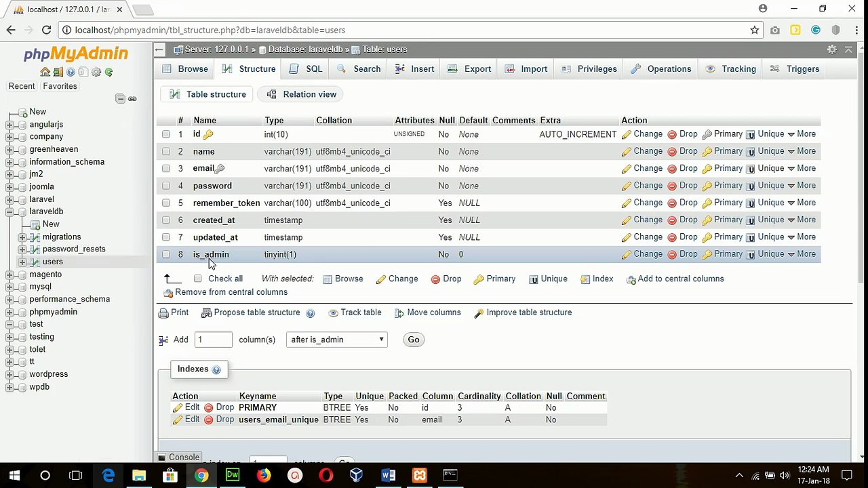Image resolution: width=868 pixels, height=488 pixels.
Task: Tick the checkbox for the email column
Action: click(x=166, y=169)
